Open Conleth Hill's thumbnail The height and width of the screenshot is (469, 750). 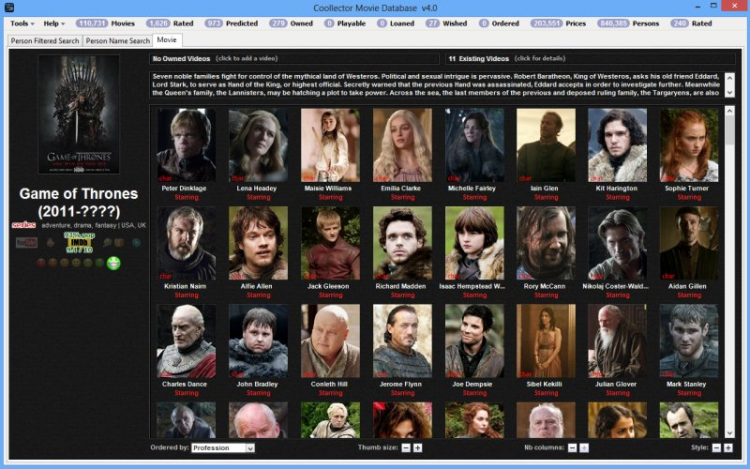pyautogui.click(x=330, y=341)
